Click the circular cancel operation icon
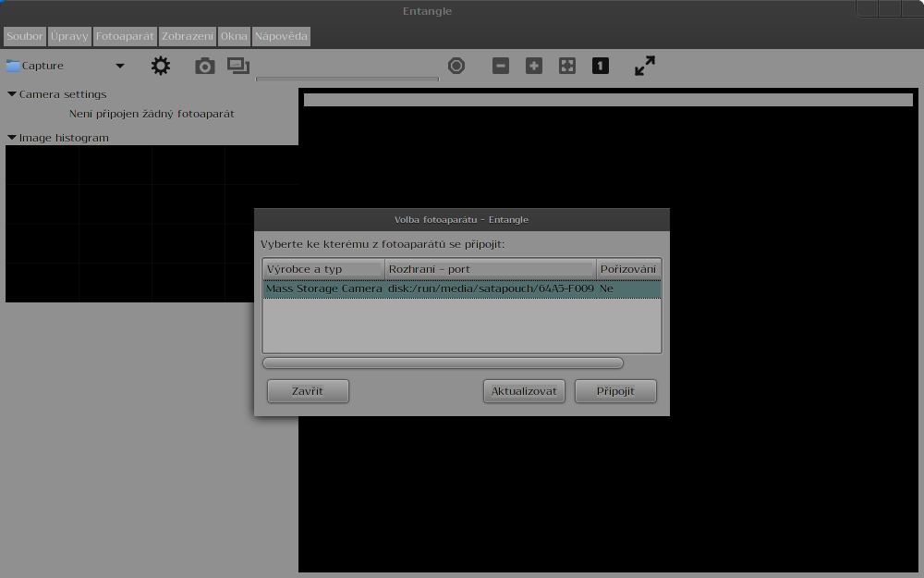Viewport: 924px width, 578px height. click(456, 66)
